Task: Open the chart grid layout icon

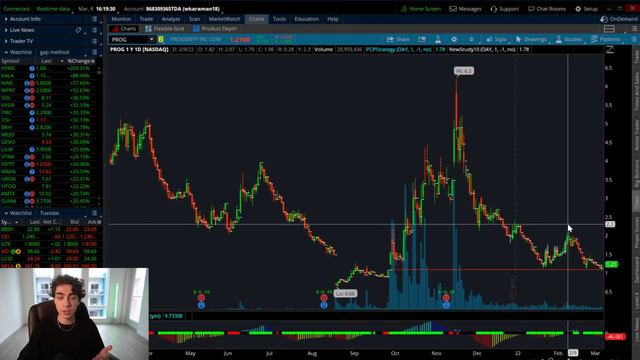Action: point(609,29)
